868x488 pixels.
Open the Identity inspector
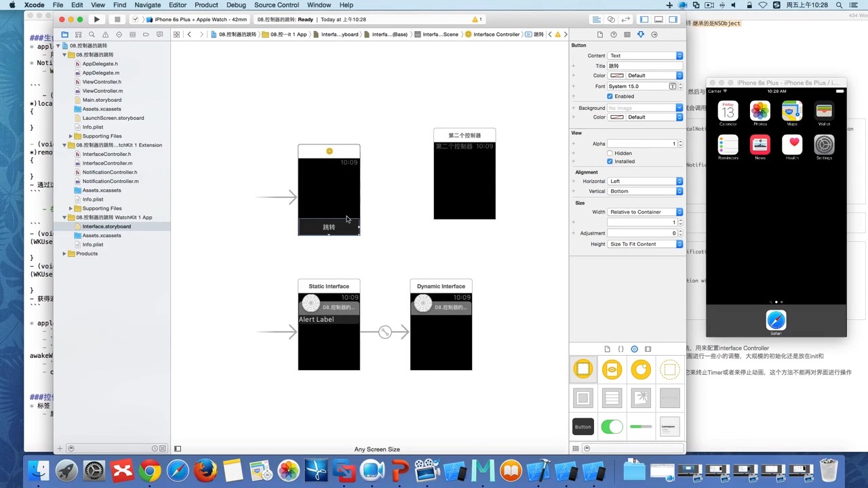click(x=627, y=35)
